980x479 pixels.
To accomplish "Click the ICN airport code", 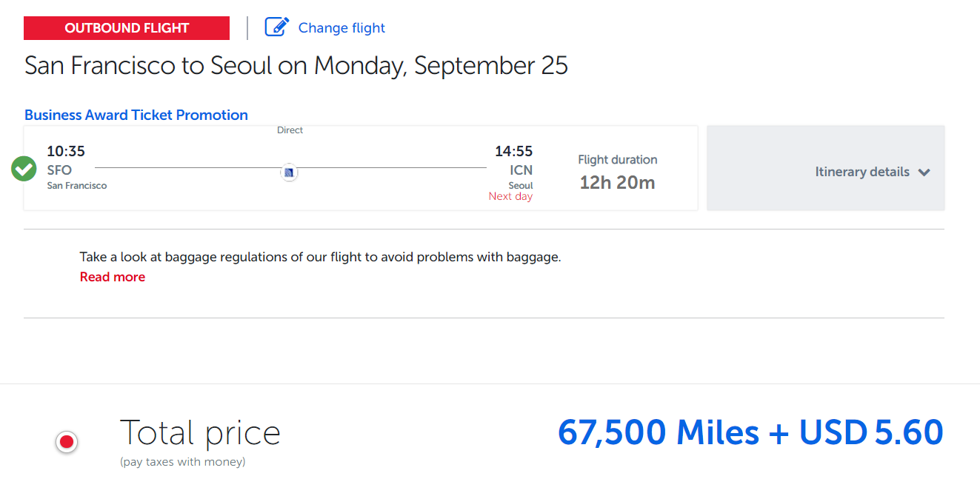I will [x=521, y=170].
